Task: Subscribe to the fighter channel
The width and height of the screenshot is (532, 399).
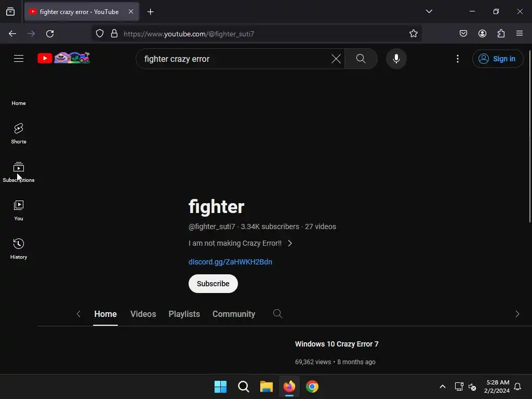Action: click(213, 284)
